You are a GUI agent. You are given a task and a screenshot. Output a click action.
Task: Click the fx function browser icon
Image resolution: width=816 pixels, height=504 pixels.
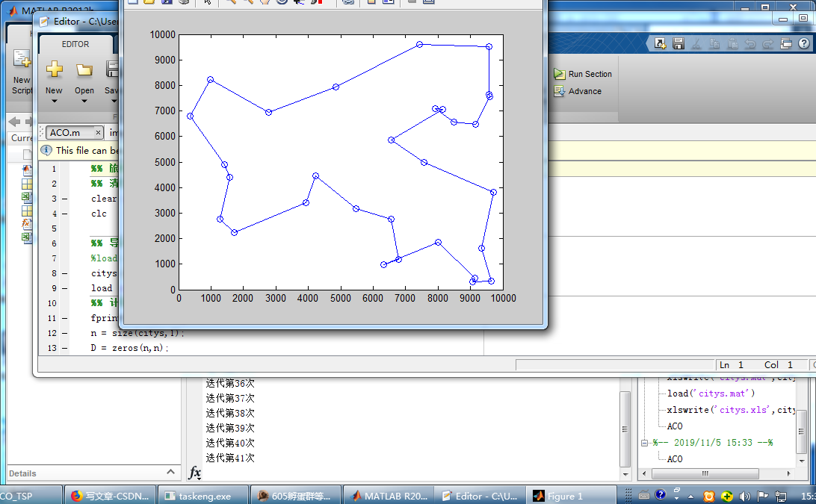click(x=194, y=473)
